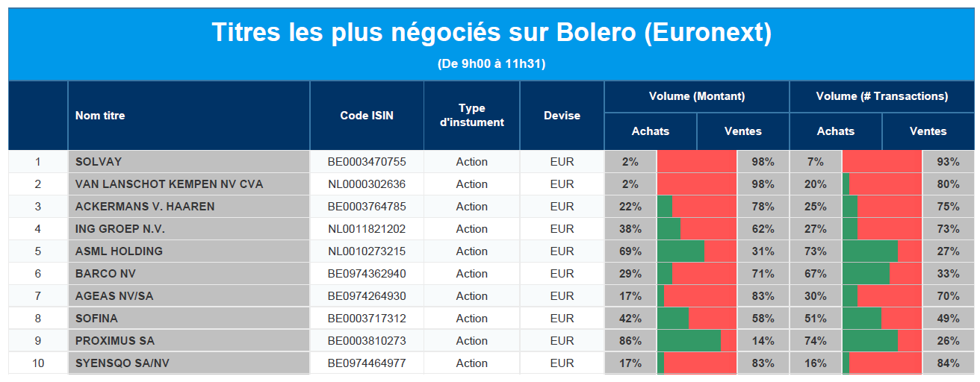Click the Volume (Montant) header
Screen dimensions: 980x382
696,96
